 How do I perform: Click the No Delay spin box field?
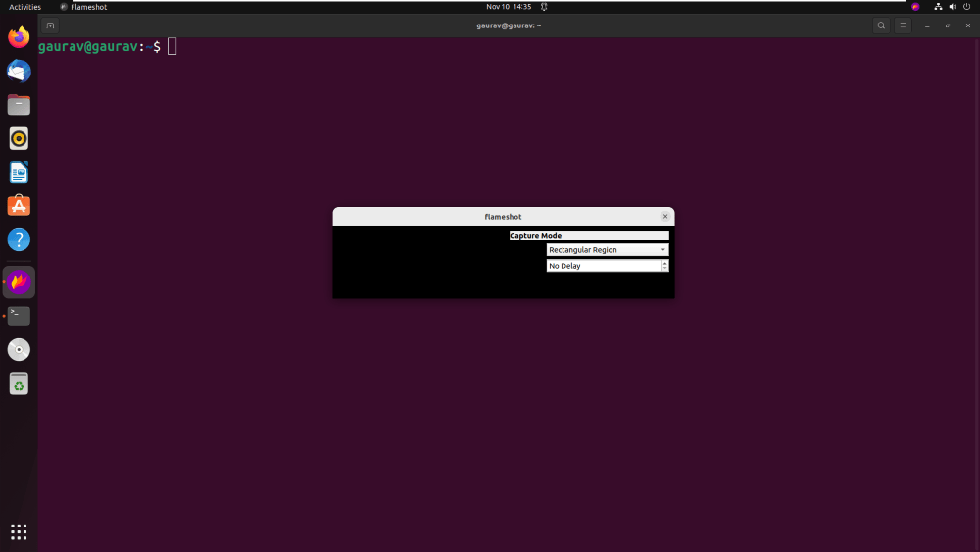point(604,266)
